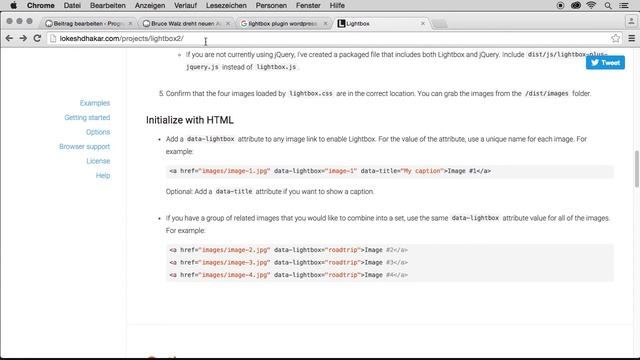The image size is (640, 360).
Task: Open the Anzeigen menu
Action: point(150,5)
